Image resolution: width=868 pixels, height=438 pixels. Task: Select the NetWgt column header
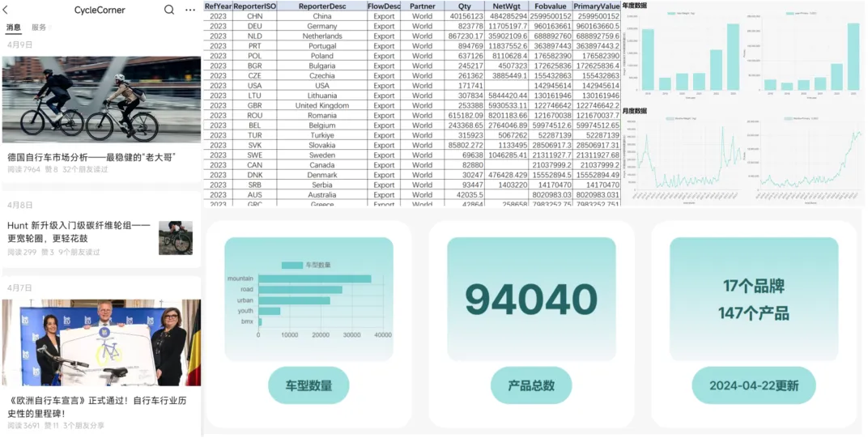[507, 6]
